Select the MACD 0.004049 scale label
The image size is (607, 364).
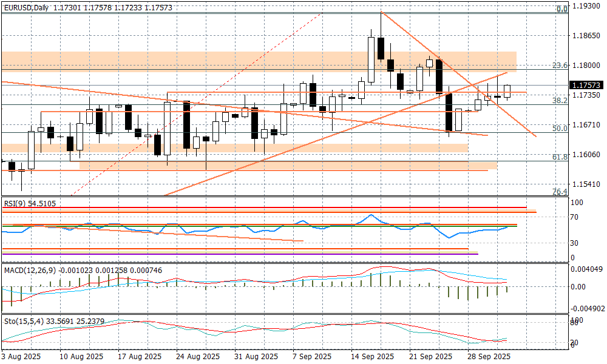tap(587, 270)
